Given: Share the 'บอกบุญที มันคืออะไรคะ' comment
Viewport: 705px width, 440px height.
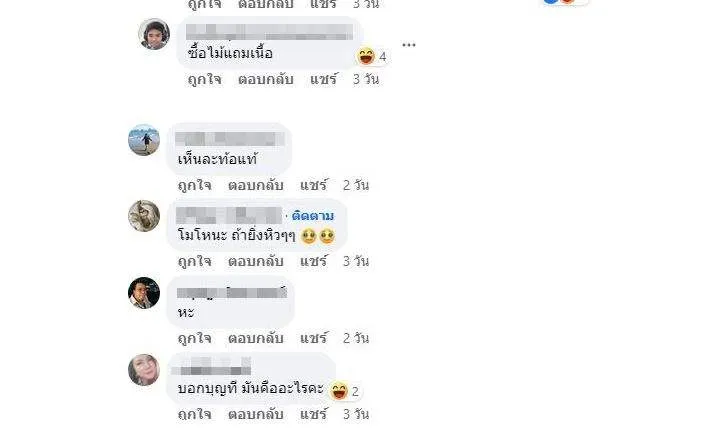Looking at the screenshot, I should 314,414.
